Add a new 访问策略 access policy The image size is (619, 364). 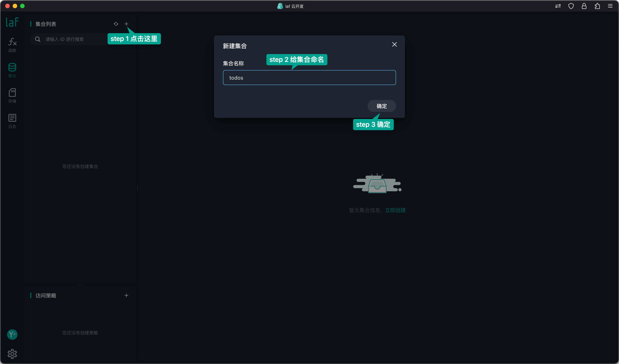(126, 295)
